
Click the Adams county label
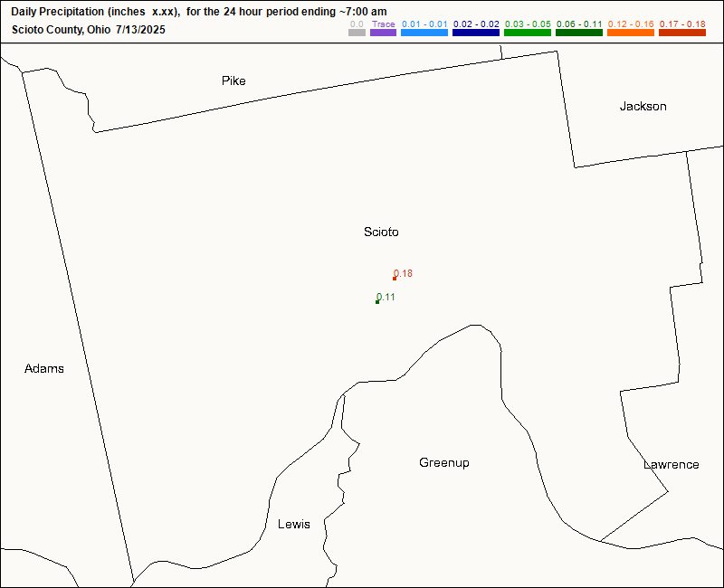43,368
